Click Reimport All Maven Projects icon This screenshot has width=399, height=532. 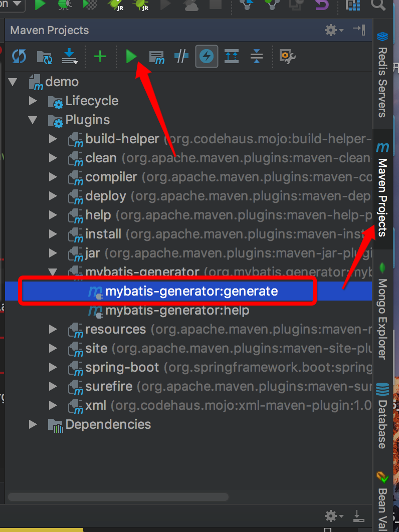coord(20,57)
